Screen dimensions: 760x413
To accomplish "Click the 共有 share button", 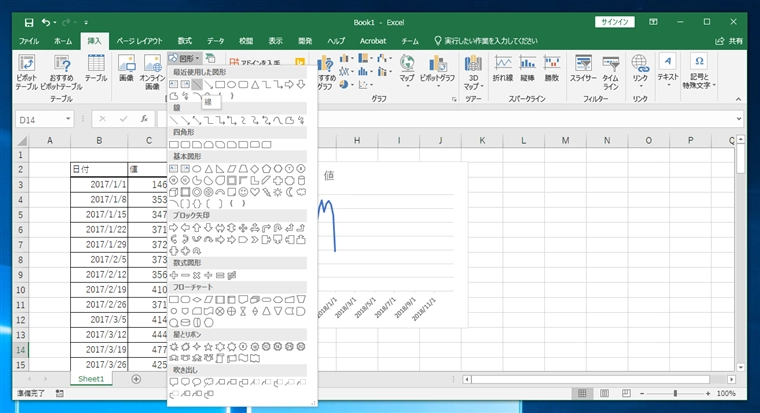I will click(730, 41).
